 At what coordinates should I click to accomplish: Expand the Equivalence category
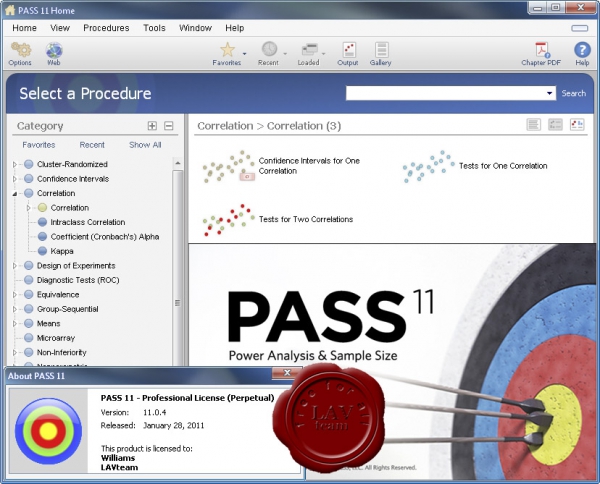tap(15, 295)
